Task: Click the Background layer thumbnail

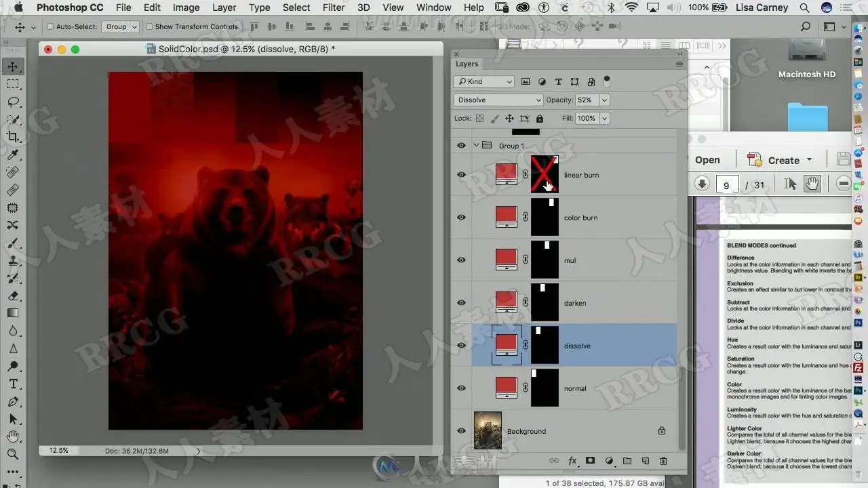Action: [x=488, y=430]
